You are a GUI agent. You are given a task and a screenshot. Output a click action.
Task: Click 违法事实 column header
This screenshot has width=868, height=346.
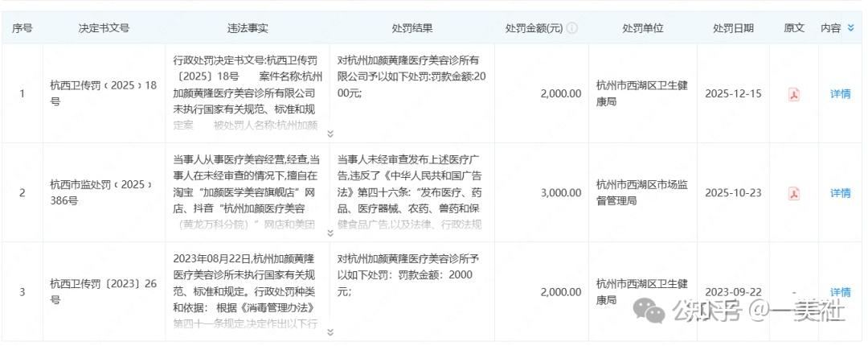click(x=248, y=28)
